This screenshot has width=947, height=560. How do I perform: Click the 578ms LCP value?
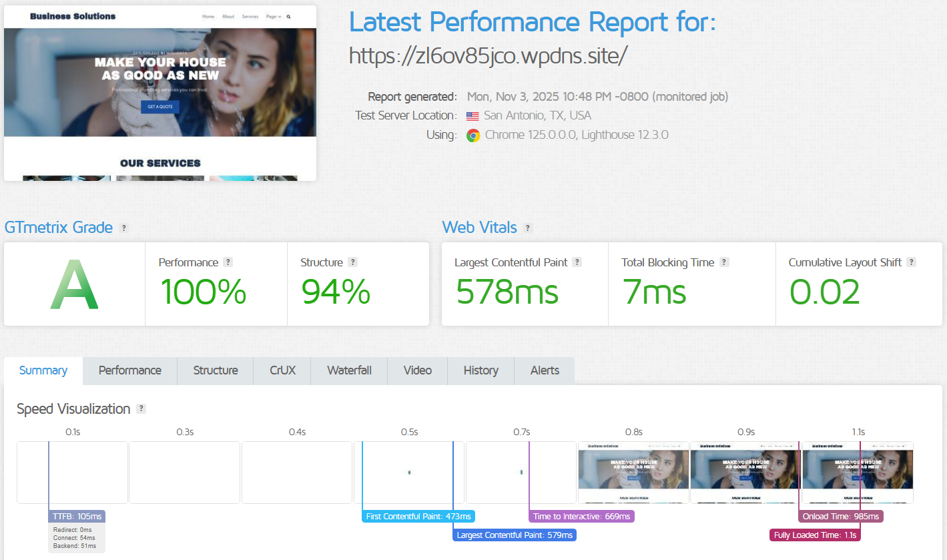click(x=507, y=292)
